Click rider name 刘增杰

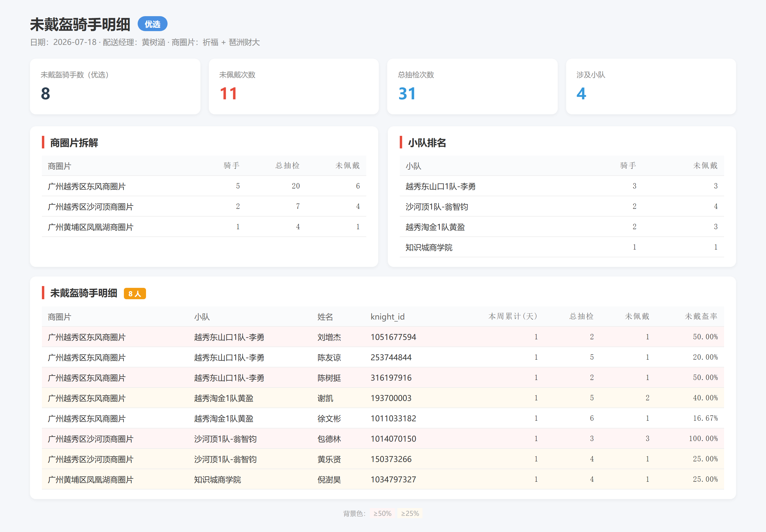tap(329, 337)
